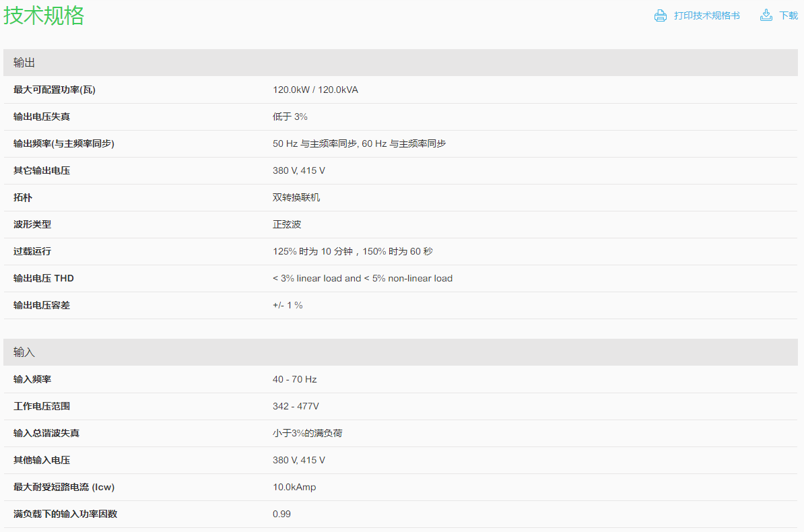804x532 pixels.
Task: Click the printer icon
Action: [660, 15]
